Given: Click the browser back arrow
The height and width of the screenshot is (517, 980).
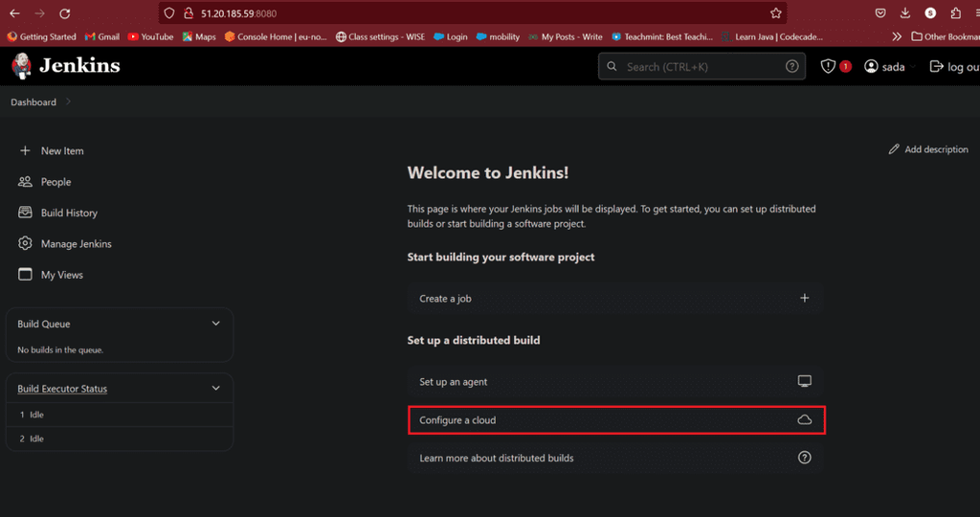Looking at the screenshot, I should 14,13.
